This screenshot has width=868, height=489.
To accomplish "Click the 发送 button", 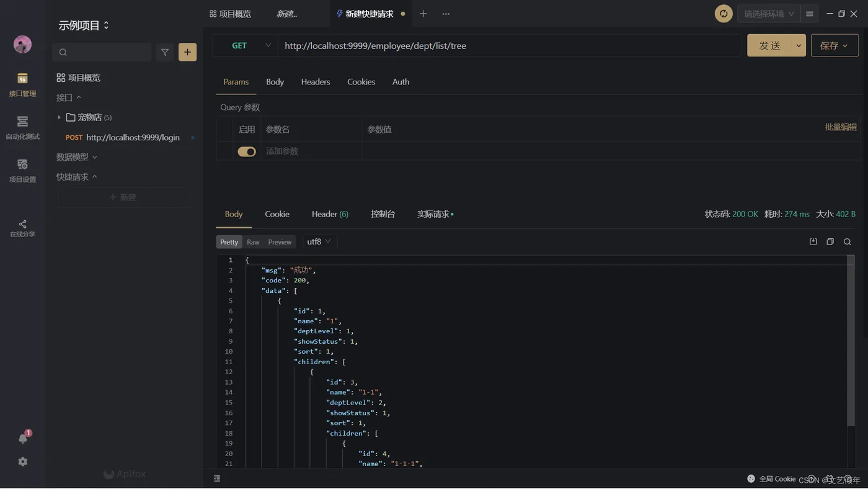I will point(769,45).
